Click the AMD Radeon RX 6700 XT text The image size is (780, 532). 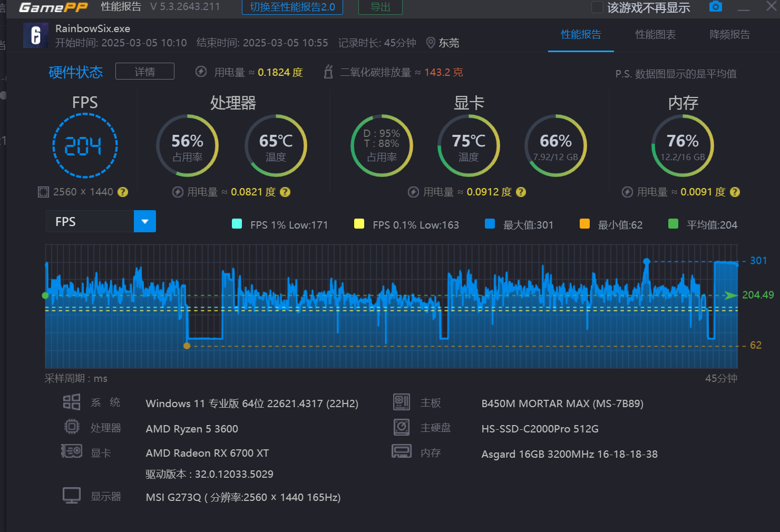207,453
